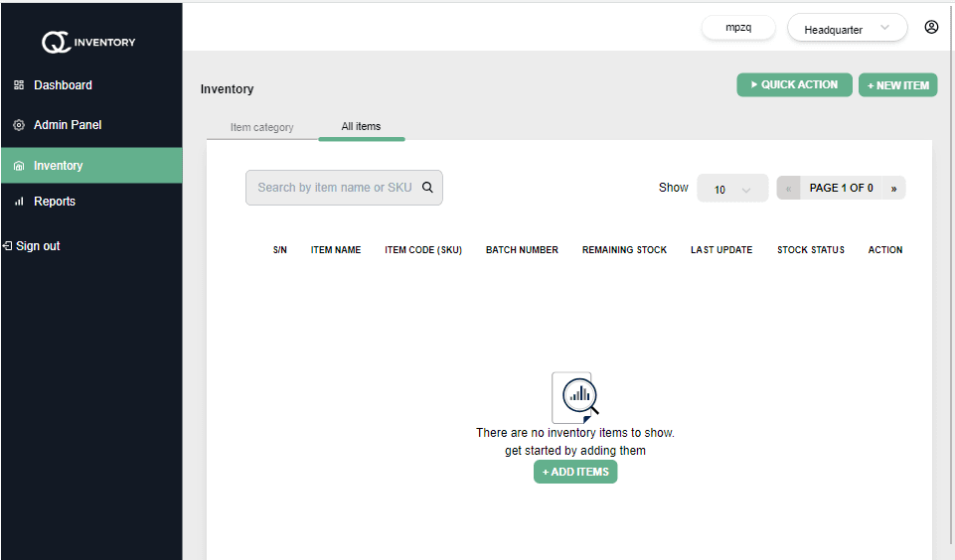This screenshot has width=955, height=560.
Task: Click the New Item button
Action: tap(897, 85)
